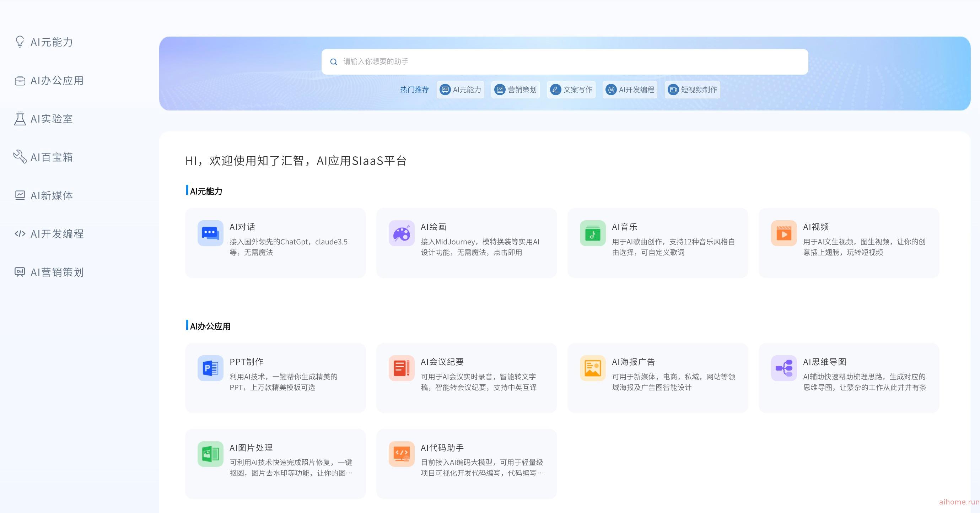Open the AI思维导图 card title
The width and height of the screenshot is (980, 513).
click(x=824, y=362)
